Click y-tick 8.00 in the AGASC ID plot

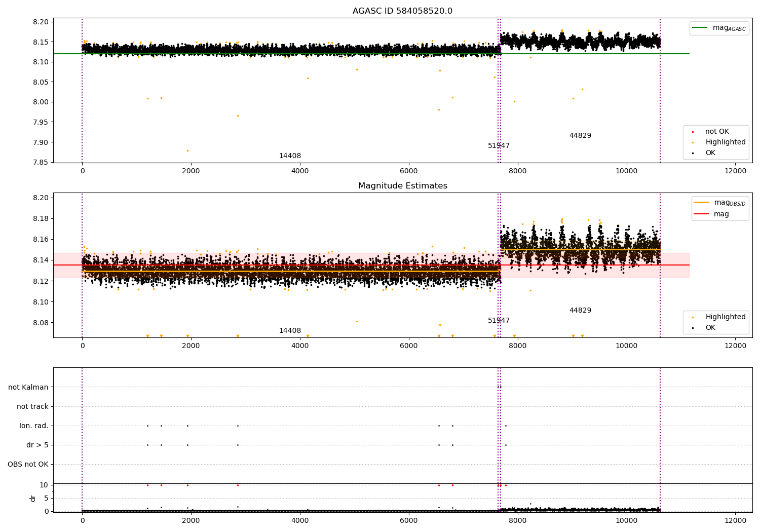click(40, 102)
